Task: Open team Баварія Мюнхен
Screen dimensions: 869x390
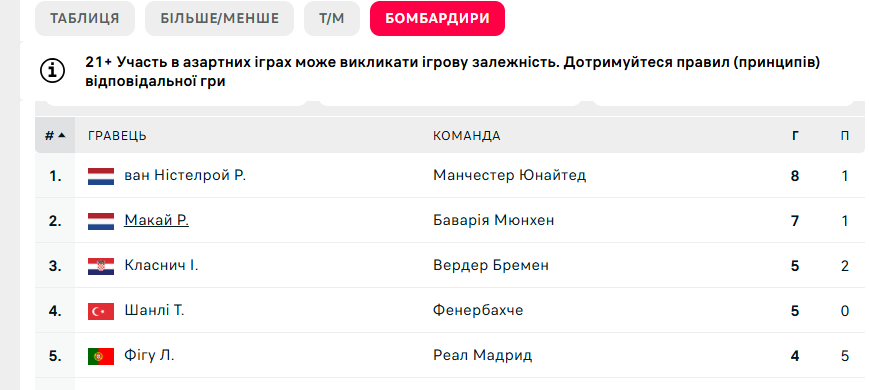Action: [x=493, y=220]
